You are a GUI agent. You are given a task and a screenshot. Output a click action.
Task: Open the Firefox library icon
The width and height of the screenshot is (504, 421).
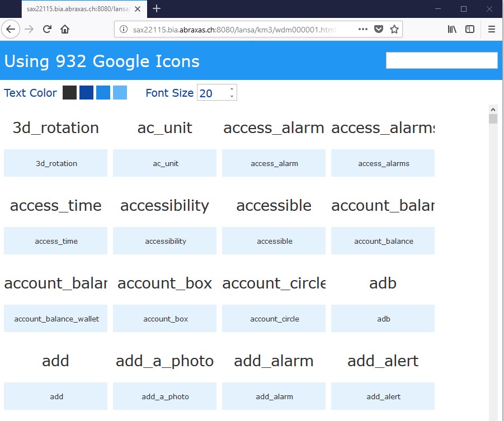452,30
